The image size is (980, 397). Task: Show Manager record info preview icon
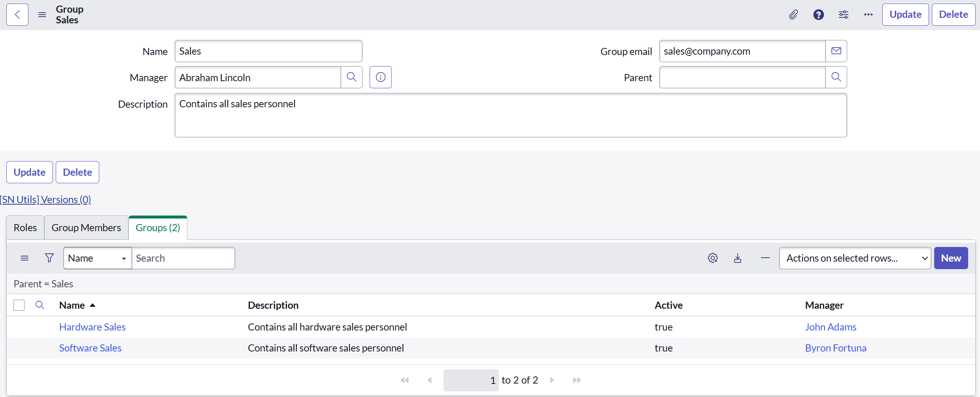pos(380,77)
